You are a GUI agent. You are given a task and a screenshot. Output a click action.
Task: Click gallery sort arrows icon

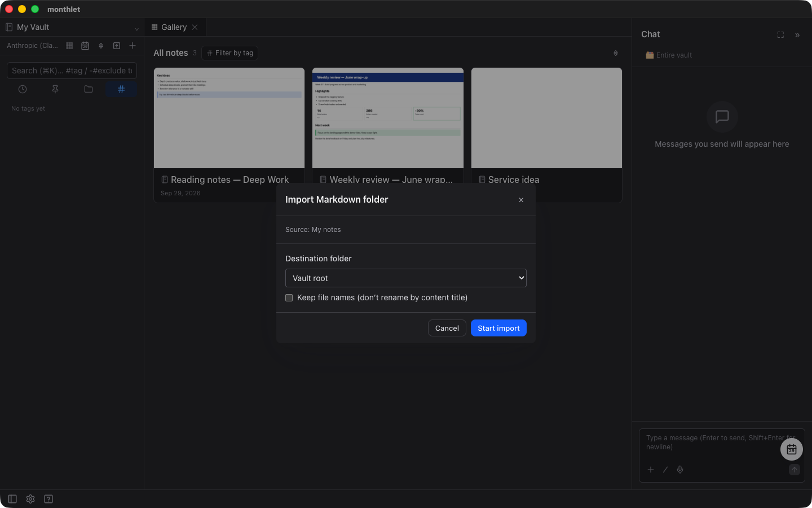616,53
